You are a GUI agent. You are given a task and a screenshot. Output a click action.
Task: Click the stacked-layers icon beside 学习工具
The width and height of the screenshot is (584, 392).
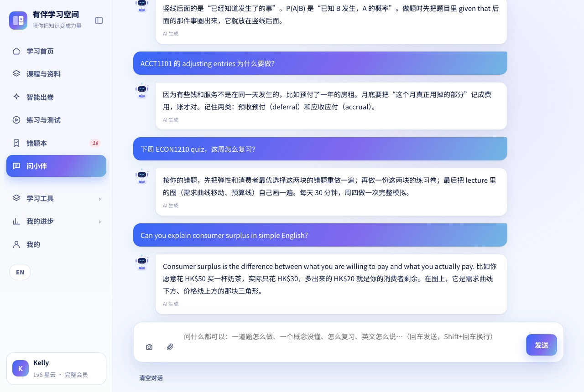click(x=16, y=198)
